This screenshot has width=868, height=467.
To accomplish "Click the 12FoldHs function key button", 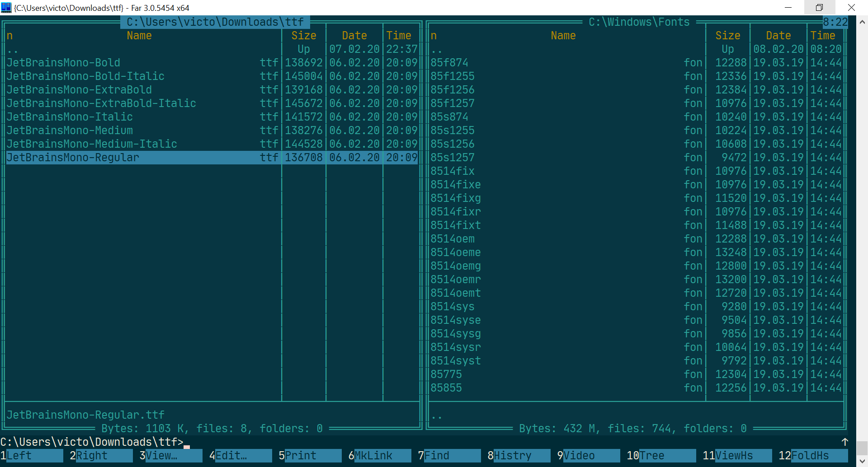I will click(813, 455).
